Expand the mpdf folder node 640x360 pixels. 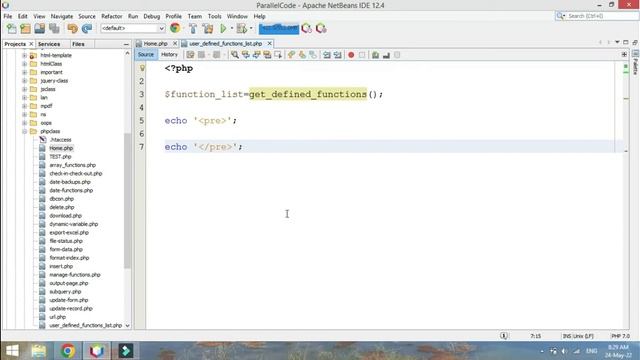click(24, 106)
